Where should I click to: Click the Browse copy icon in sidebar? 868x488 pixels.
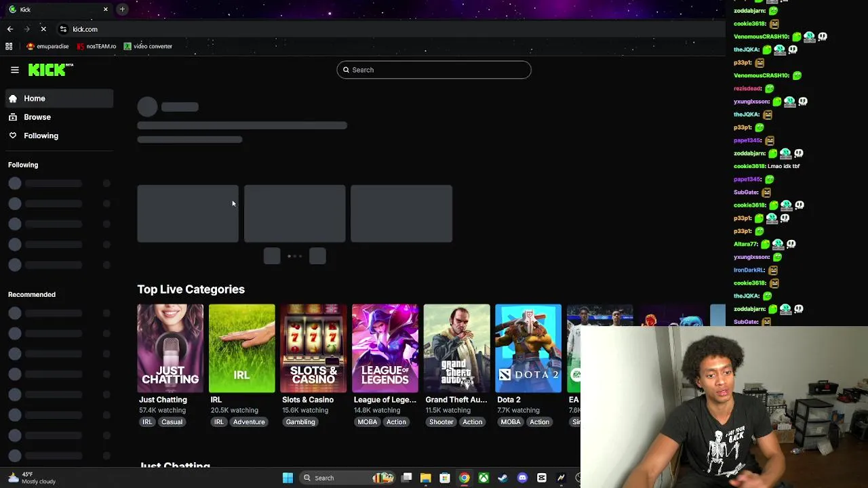(x=13, y=117)
